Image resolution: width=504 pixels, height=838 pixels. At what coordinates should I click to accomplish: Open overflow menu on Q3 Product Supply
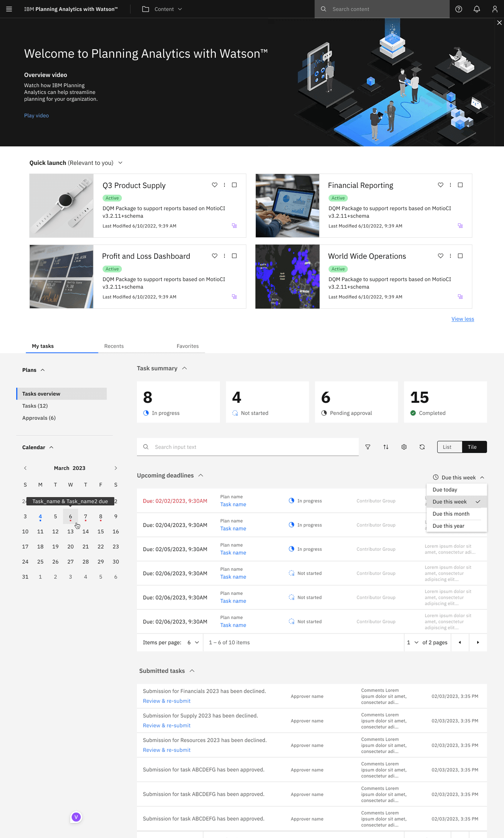(x=224, y=185)
